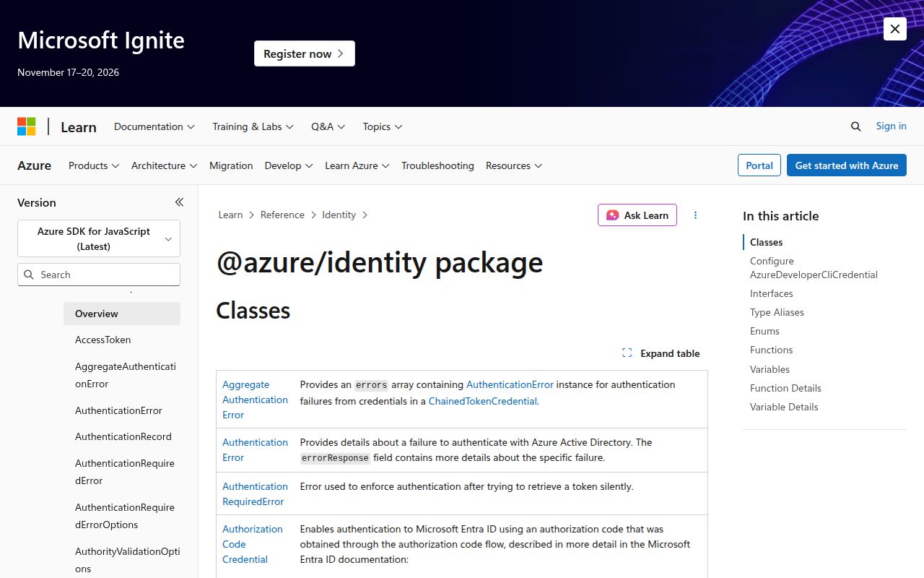Click Identity in the breadcrumb

point(339,215)
